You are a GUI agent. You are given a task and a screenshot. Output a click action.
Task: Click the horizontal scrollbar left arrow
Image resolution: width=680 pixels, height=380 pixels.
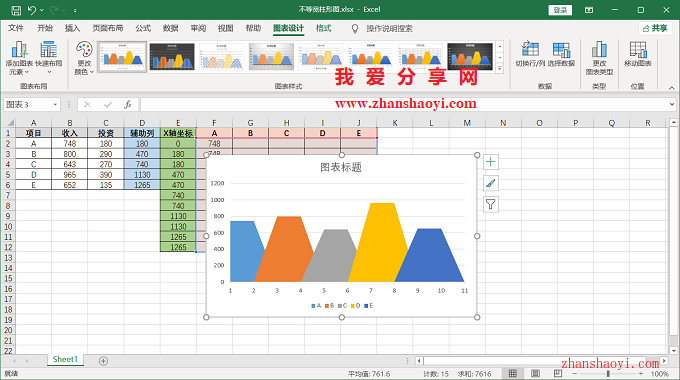click(x=419, y=361)
